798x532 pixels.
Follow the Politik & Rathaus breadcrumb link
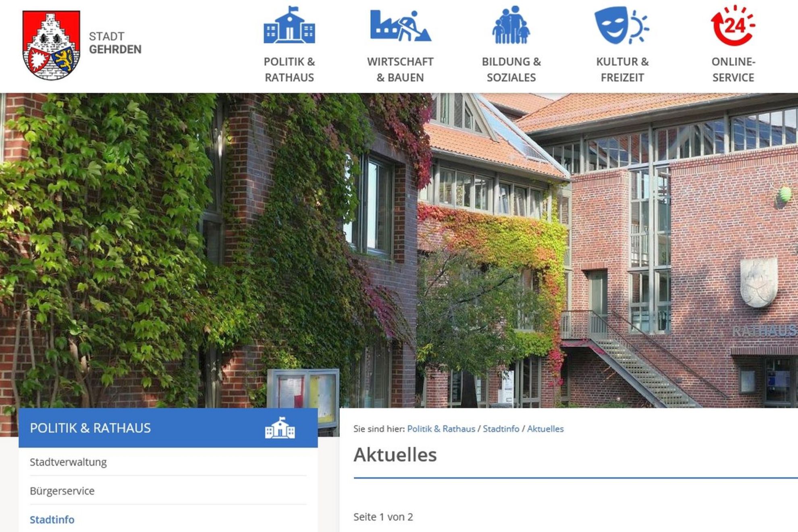[x=441, y=429]
